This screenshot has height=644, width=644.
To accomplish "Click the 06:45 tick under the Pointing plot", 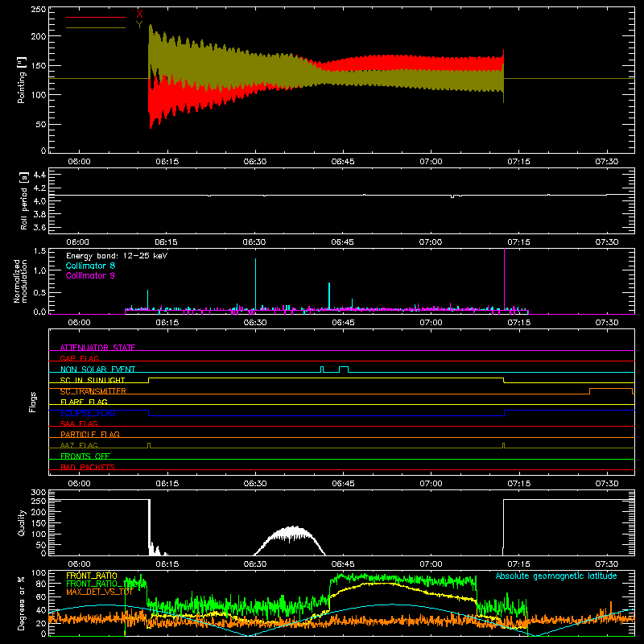I will (343, 162).
